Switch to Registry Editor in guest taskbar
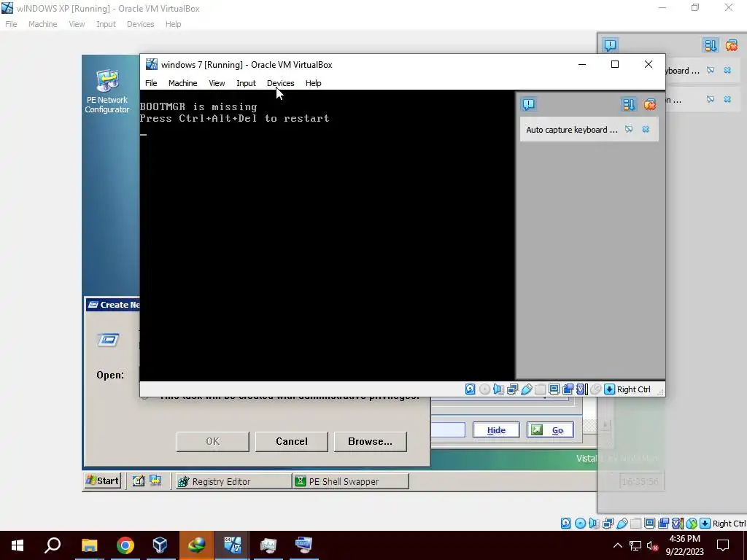This screenshot has height=560, width=747. point(233,481)
